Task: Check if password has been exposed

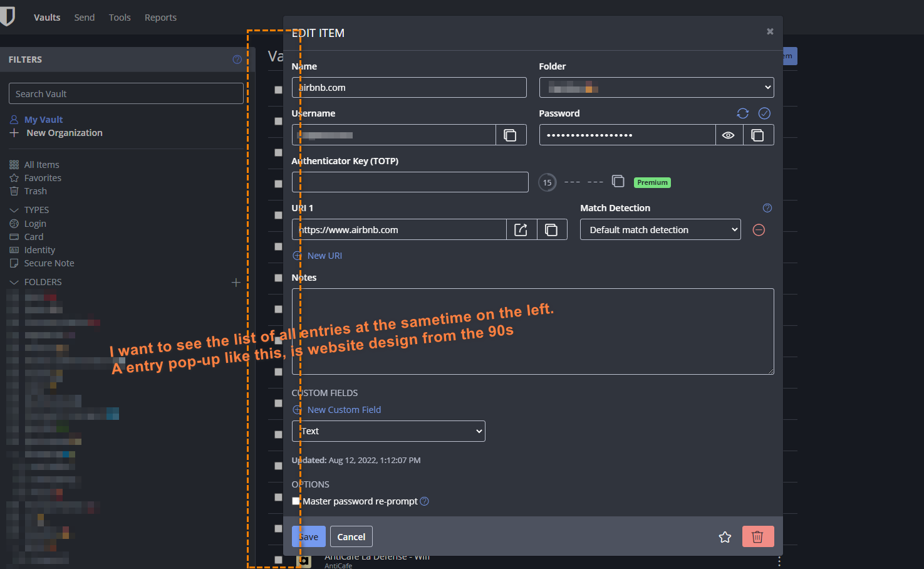Action: 764,113
